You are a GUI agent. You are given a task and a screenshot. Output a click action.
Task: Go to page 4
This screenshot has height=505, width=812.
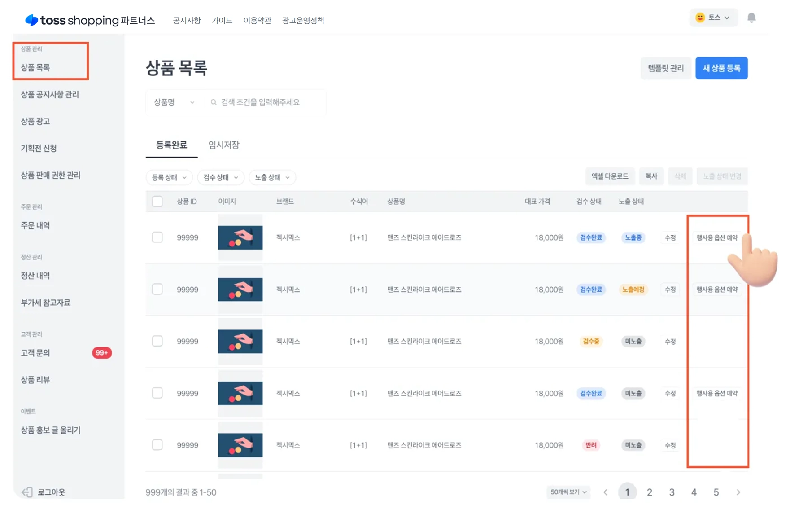pos(694,492)
